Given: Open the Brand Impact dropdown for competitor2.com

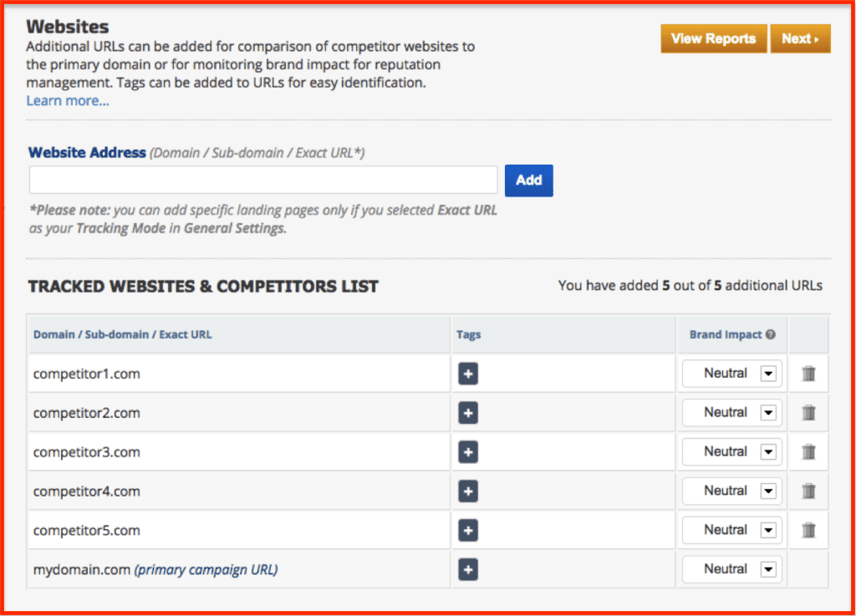Looking at the screenshot, I should (x=731, y=412).
